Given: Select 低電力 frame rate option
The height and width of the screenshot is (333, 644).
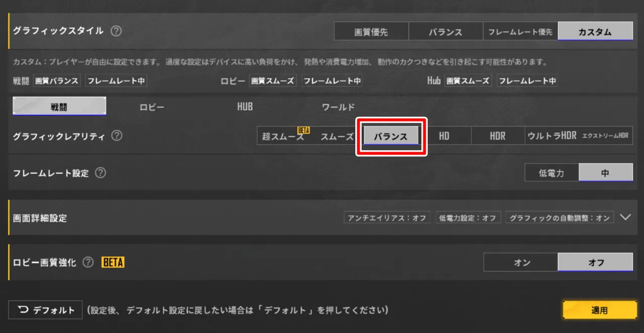Looking at the screenshot, I should pos(551,173).
